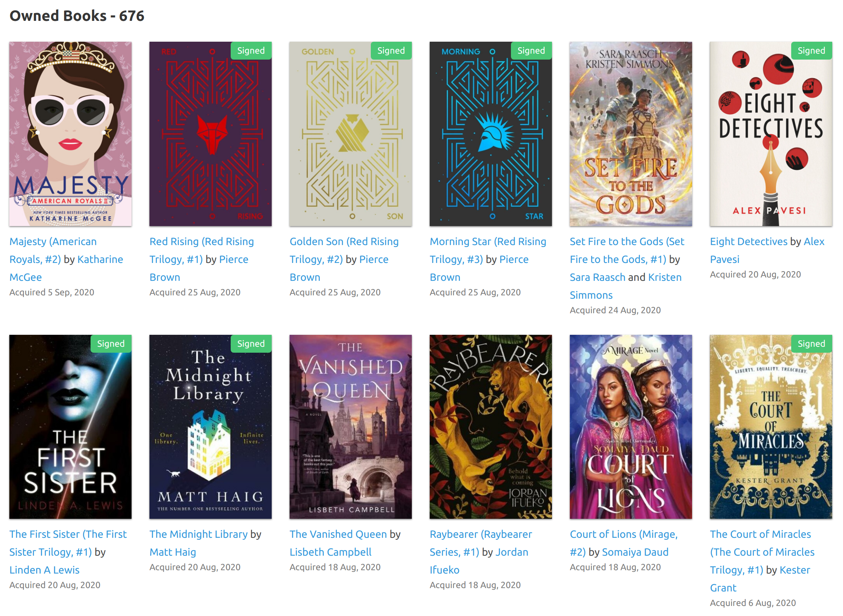Click the Signed badge on Red Rising
843x616 pixels.
251,51
